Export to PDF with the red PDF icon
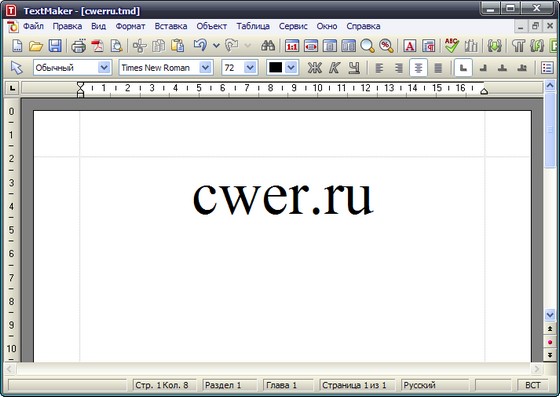The image size is (560, 397). click(97, 46)
